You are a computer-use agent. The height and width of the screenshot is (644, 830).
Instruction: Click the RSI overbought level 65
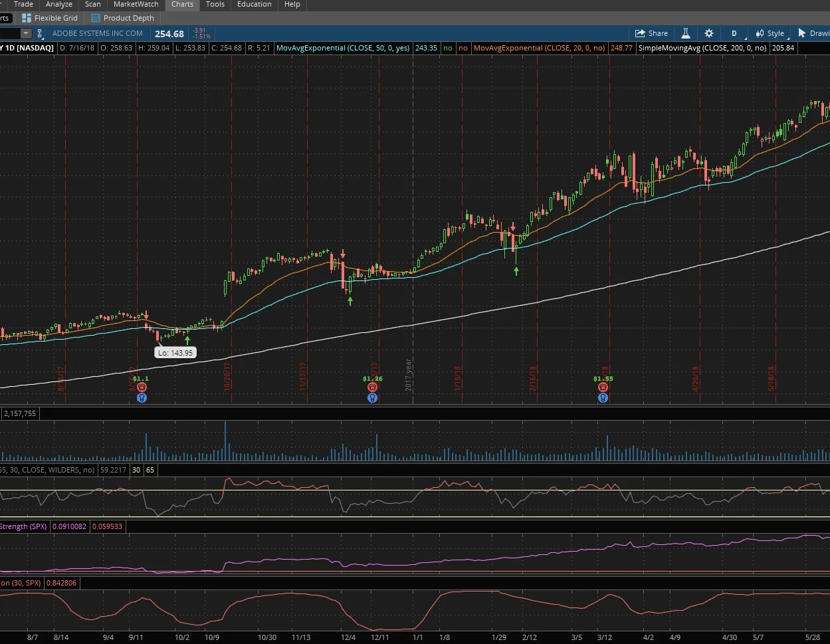[150, 470]
